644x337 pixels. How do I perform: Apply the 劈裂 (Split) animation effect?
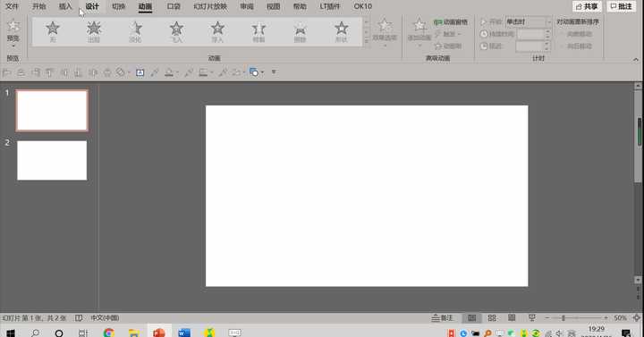(258, 31)
